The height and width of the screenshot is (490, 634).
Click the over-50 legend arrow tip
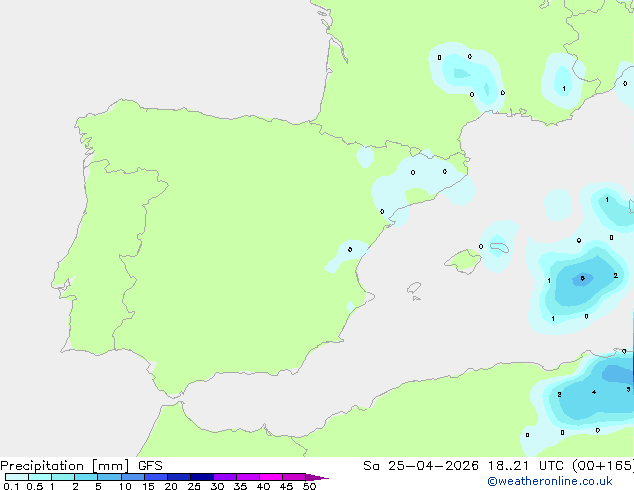317,477
